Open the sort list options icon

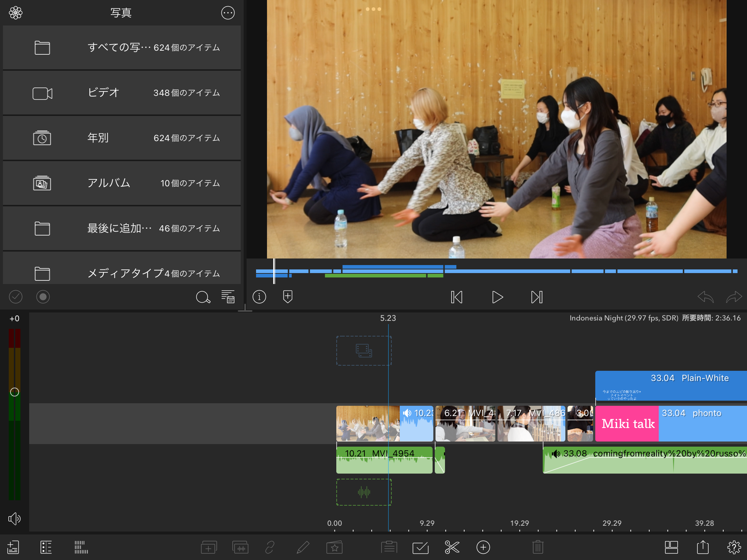pyautogui.click(x=228, y=297)
